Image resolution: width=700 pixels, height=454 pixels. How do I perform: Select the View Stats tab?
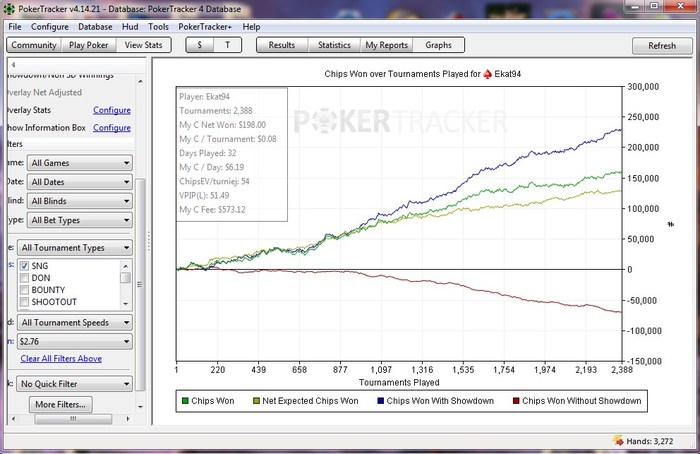tap(143, 45)
